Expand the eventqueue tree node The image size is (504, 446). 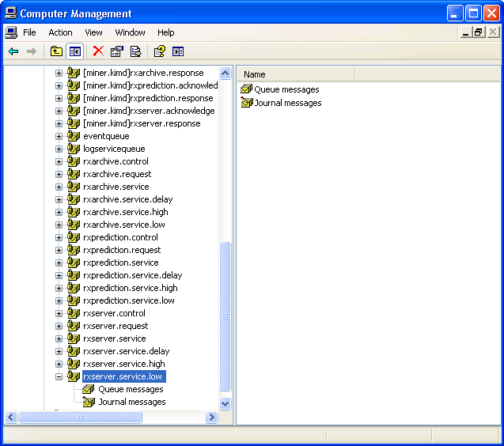click(59, 136)
